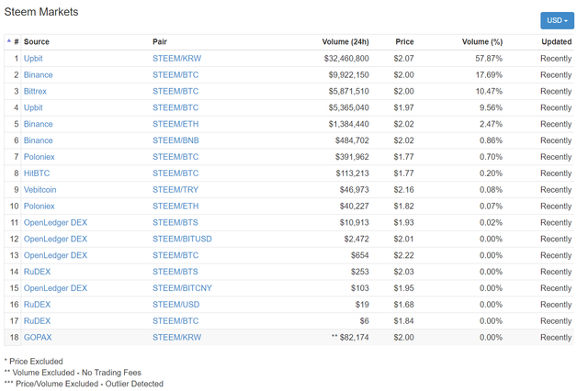Select the $9,922,150 volume cell

(x=349, y=75)
